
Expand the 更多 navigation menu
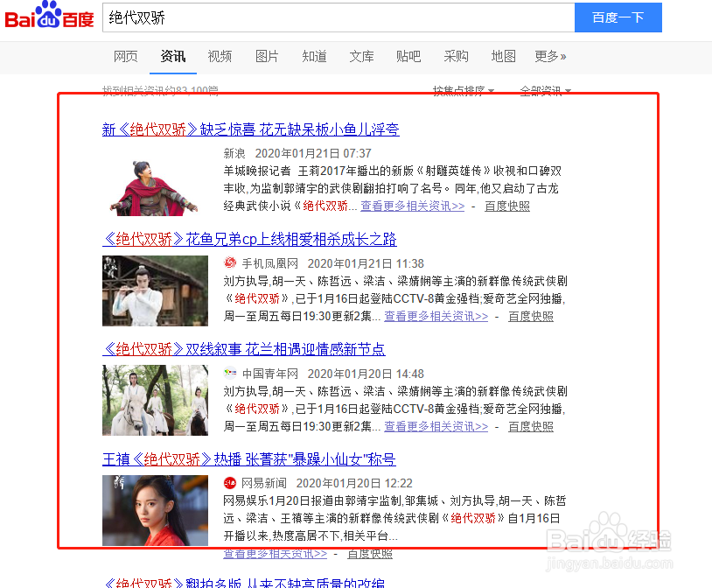pos(551,56)
